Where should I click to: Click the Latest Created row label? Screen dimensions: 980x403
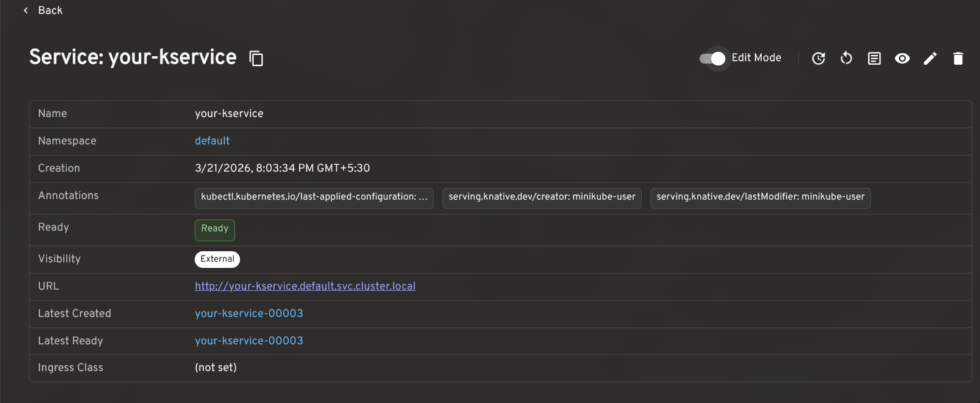click(x=75, y=314)
